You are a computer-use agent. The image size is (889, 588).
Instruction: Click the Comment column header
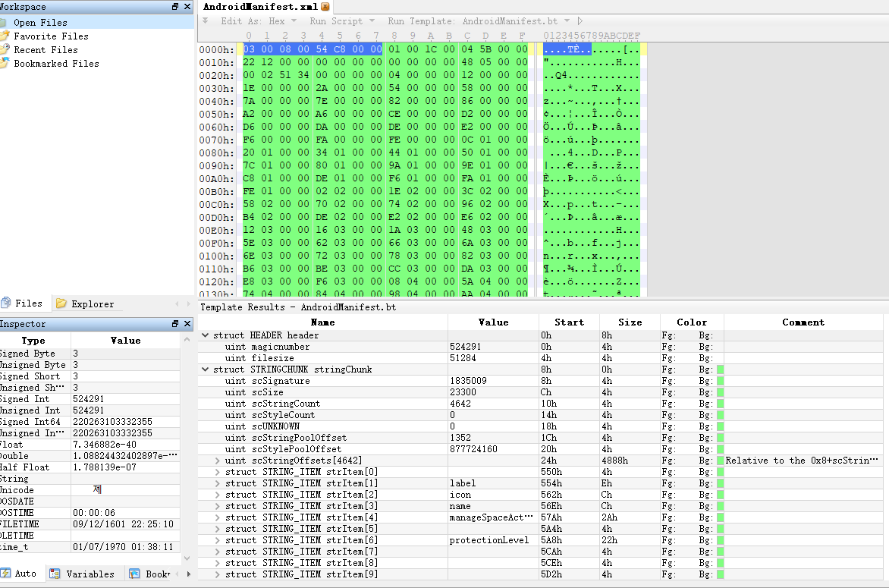pos(803,322)
